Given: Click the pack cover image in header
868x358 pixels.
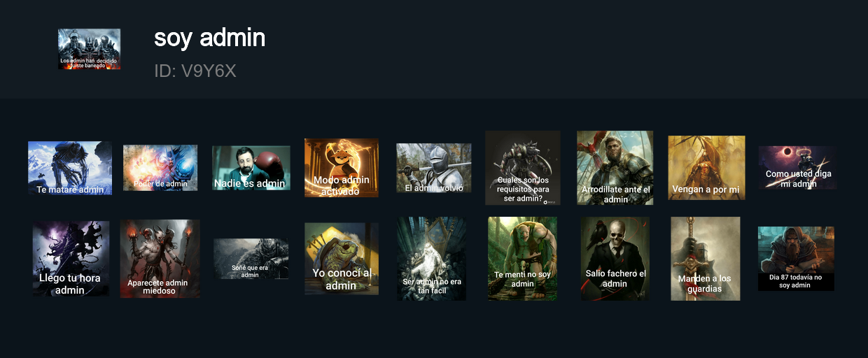Looking at the screenshot, I should (x=89, y=49).
